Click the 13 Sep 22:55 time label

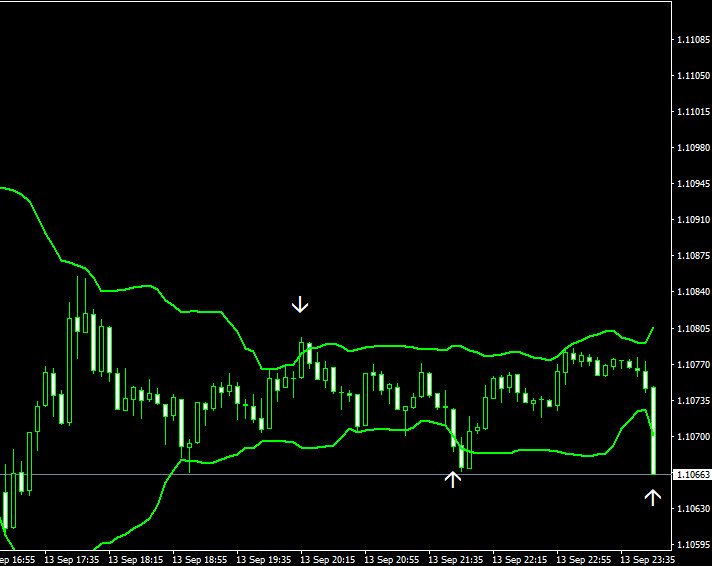pyautogui.click(x=583, y=560)
